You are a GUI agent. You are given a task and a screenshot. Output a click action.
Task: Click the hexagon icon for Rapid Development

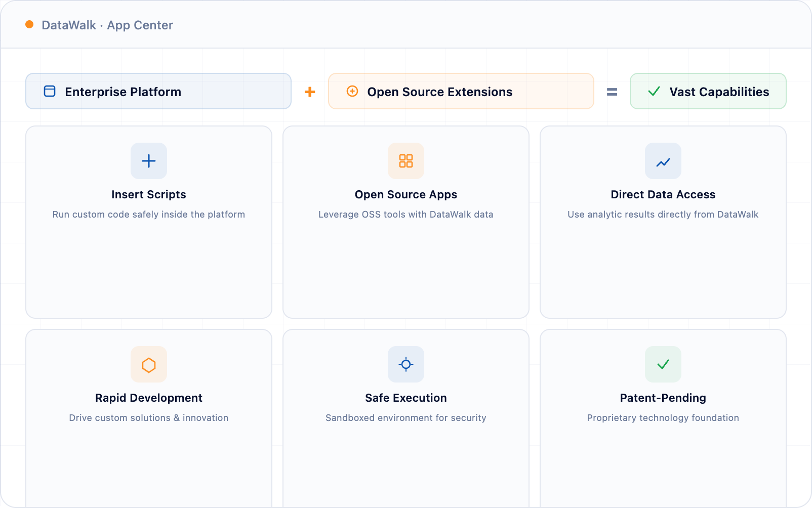[149, 364]
